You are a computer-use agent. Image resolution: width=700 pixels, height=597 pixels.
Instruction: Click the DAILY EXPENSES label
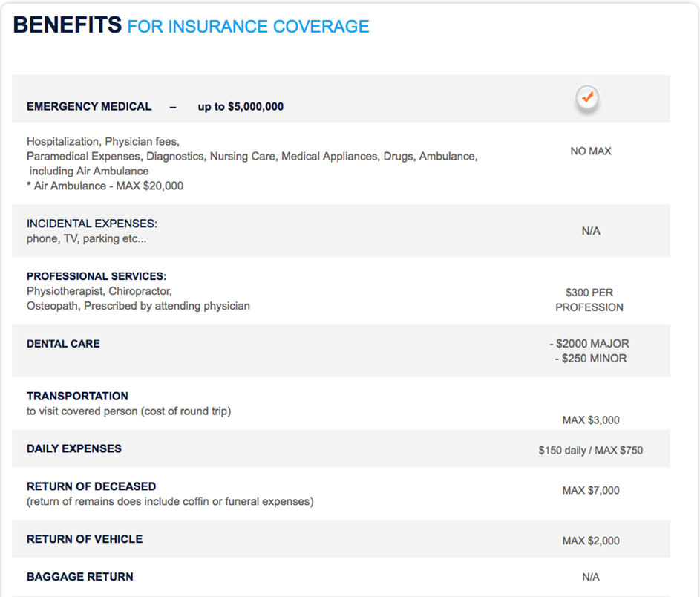(74, 449)
